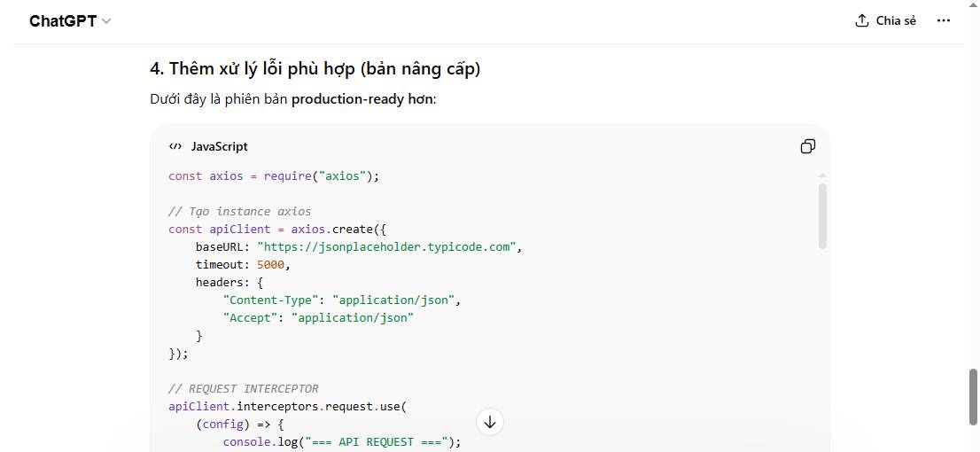The image size is (980, 452).
Task: Click the "// REQUEST INTERCEPTOR" comment
Action: (x=244, y=388)
